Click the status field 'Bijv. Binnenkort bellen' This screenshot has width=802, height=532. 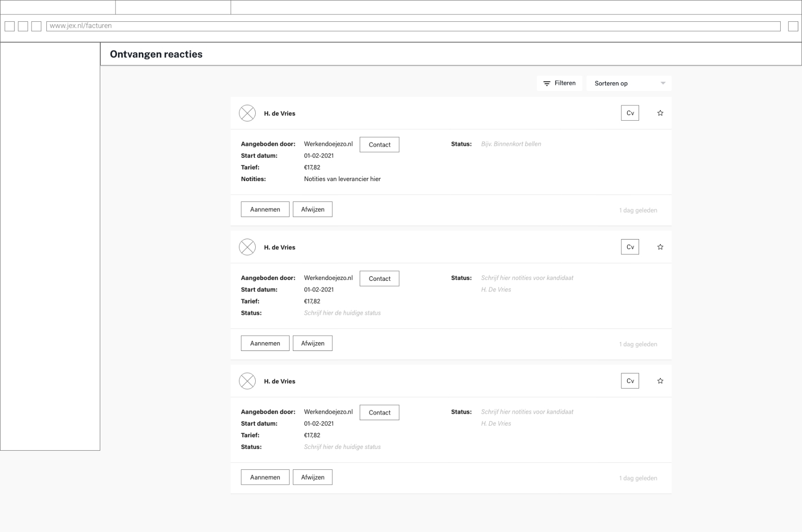(511, 144)
